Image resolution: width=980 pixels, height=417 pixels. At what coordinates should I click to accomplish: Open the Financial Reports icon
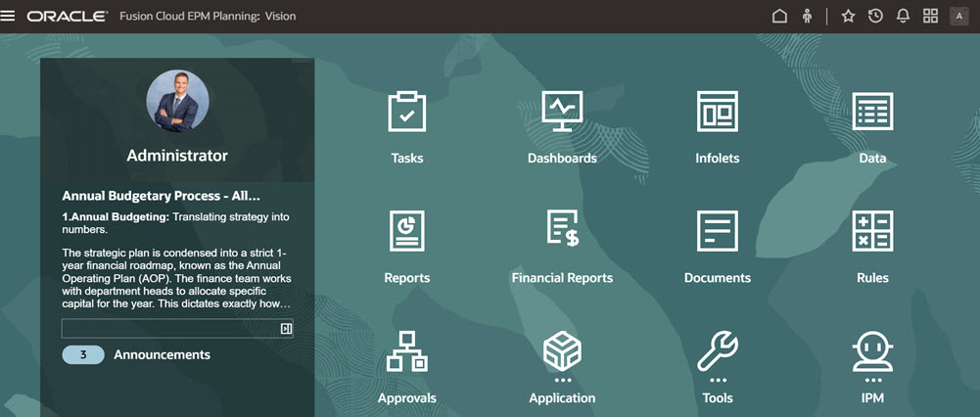(562, 229)
